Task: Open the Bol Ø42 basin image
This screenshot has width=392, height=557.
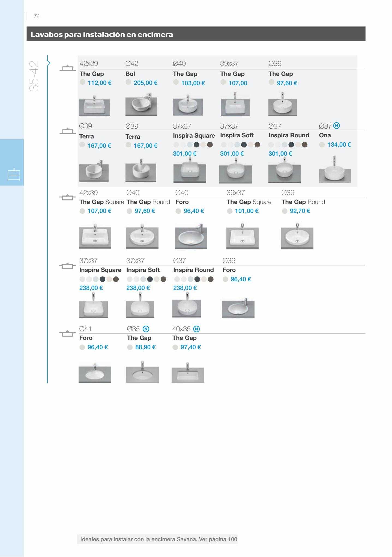Action: 141,104
